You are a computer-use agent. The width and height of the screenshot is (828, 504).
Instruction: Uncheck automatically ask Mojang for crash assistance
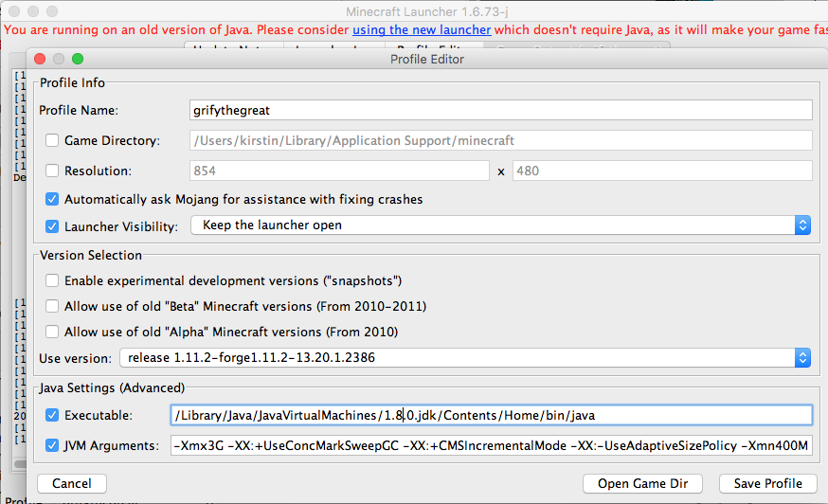tap(52, 200)
